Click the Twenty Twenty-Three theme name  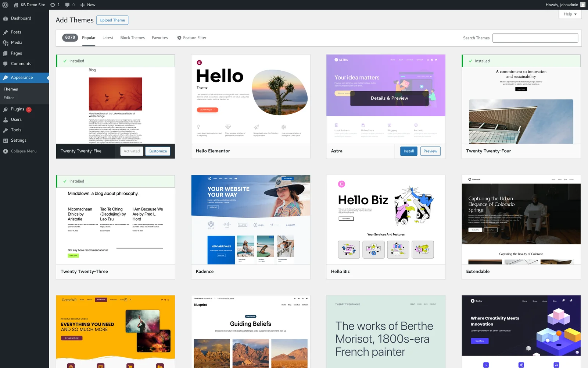(x=84, y=272)
